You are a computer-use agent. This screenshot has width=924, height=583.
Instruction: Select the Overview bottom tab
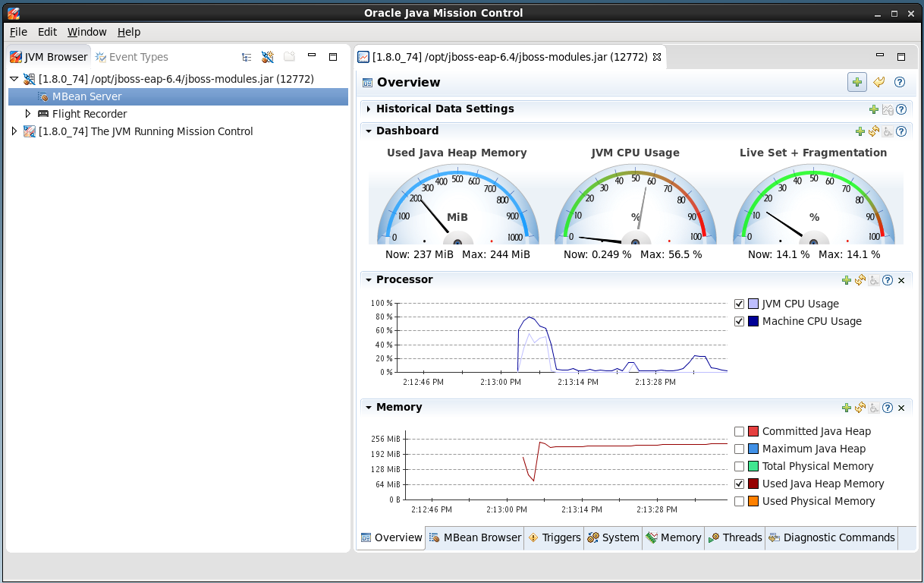(x=391, y=537)
